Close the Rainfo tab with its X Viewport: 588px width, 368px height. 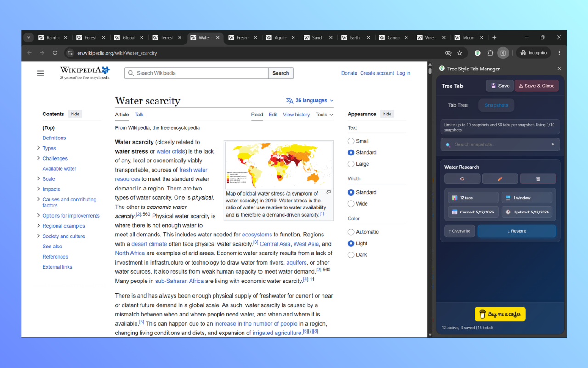pyautogui.click(x=65, y=38)
